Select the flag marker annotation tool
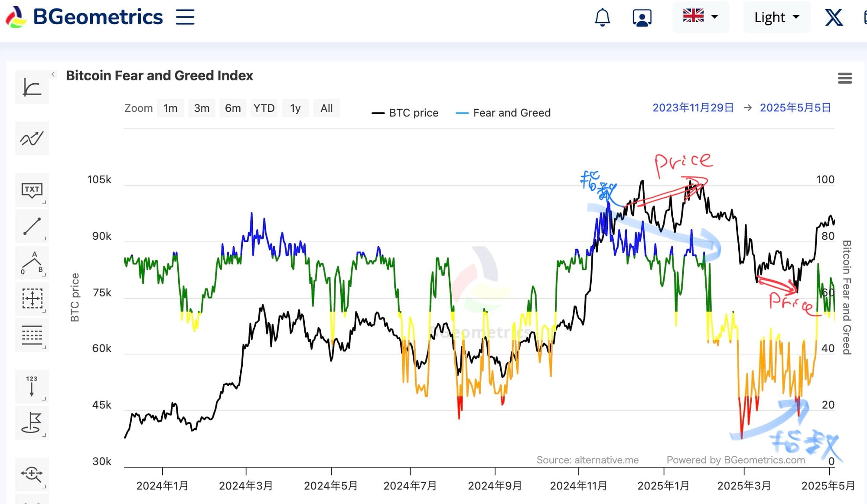The width and height of the screenshot is (867, 504). pos(32,423)
